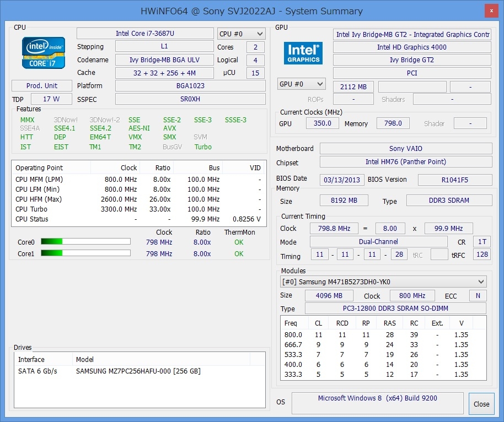Screen dimensions: 504x422
Task: Select the Intel Core i7-3687U name field
Action: click(145, 34)
